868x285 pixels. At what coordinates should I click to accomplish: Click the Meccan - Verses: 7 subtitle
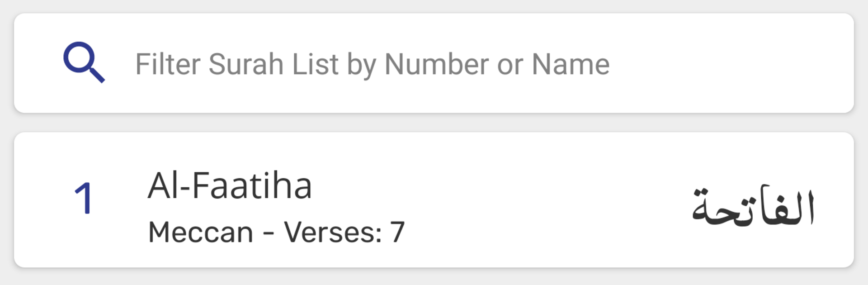pos(276,232)
